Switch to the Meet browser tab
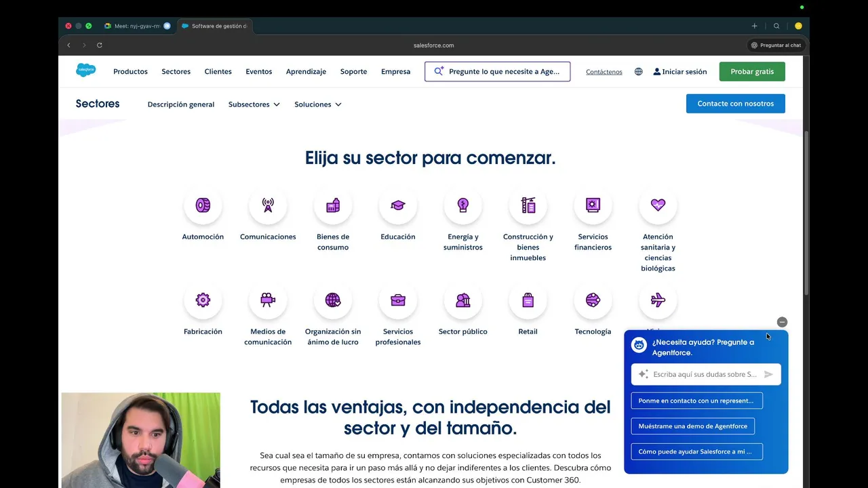The image size is (868, 488). click(137, 26)
